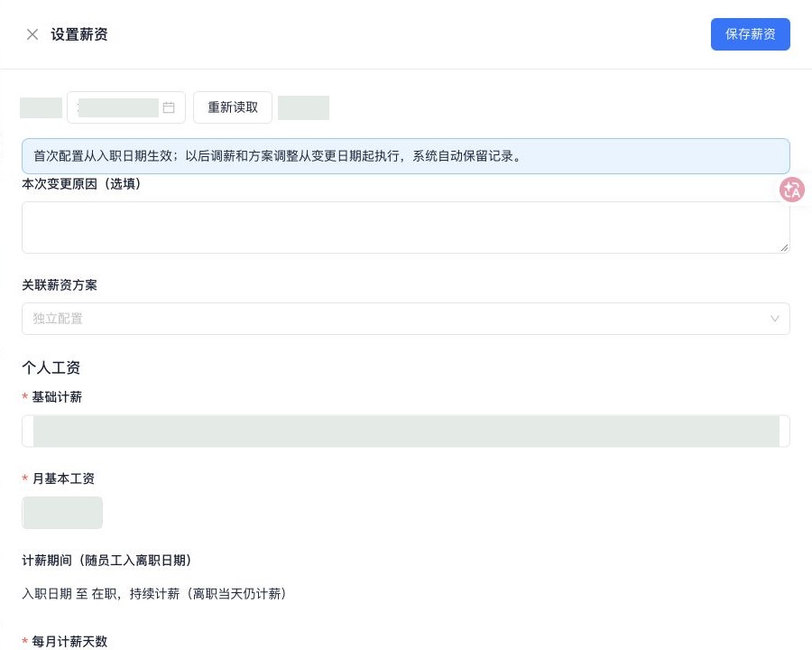Screen dimensions: 812x650
Task: Click the 基础计薪 selection field
Action: [x=405, y=431]
